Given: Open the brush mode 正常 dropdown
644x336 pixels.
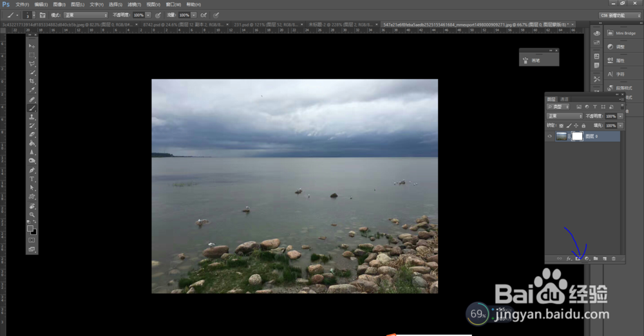Looking at the screenshot, I should [x=86, y=15].
